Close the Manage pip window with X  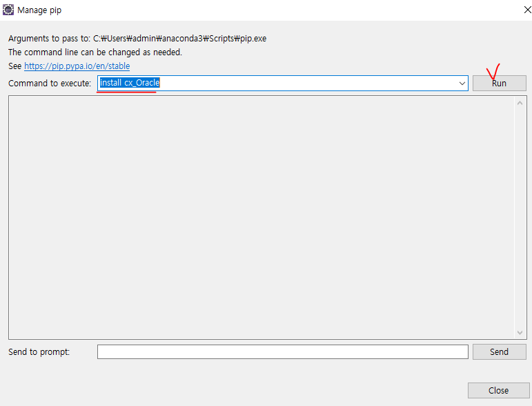coord(527,10)
